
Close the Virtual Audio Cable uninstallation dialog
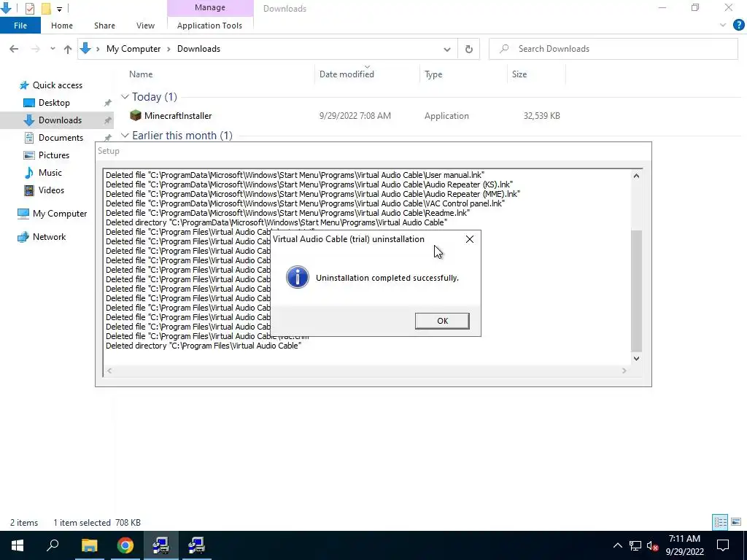[469, 239]
